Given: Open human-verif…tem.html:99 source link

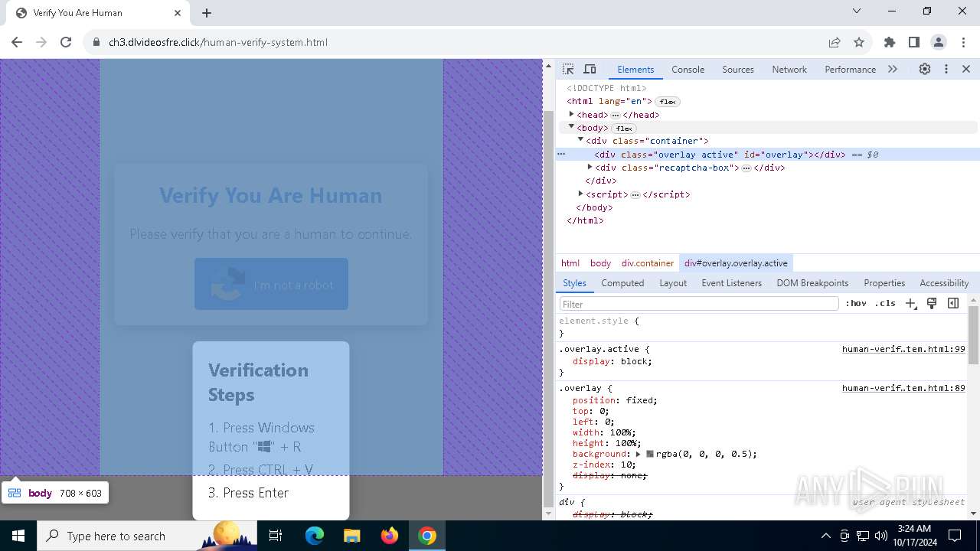Looking at the screenshot, I should click(x=903, y=349).
